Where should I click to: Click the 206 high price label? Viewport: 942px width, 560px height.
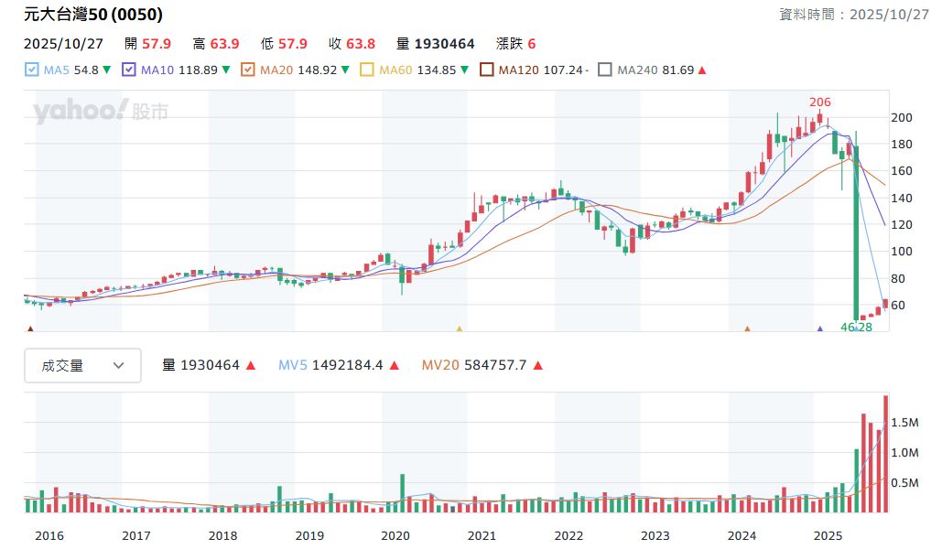[x=819, y=102]
